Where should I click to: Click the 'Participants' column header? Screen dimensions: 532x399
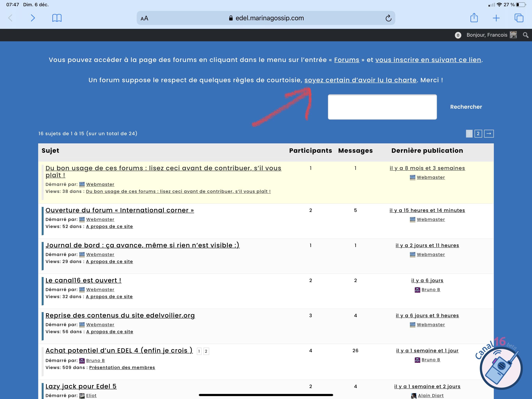310,151
